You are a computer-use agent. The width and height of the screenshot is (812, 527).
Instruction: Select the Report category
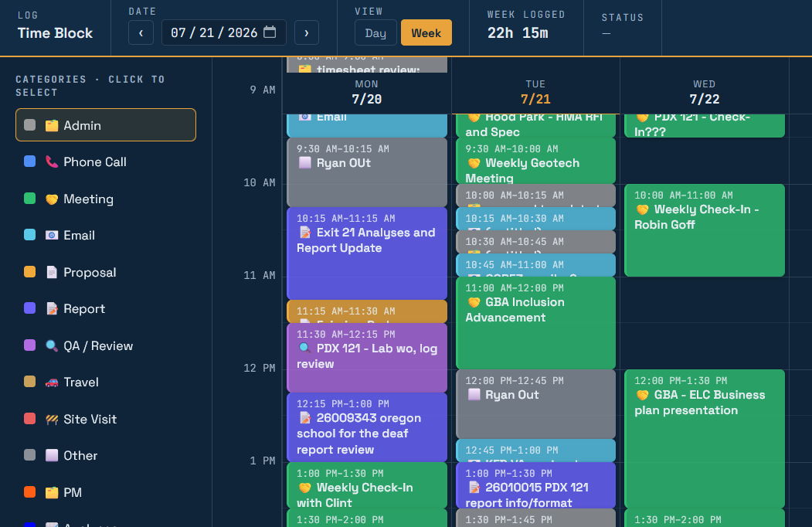pos(106,309)
